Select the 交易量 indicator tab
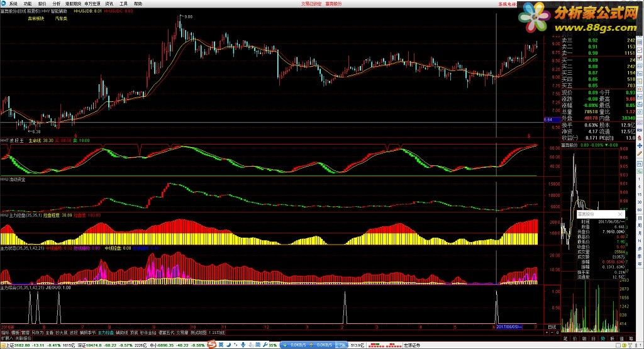The image size is (644, 349). [x=182, y=333]
